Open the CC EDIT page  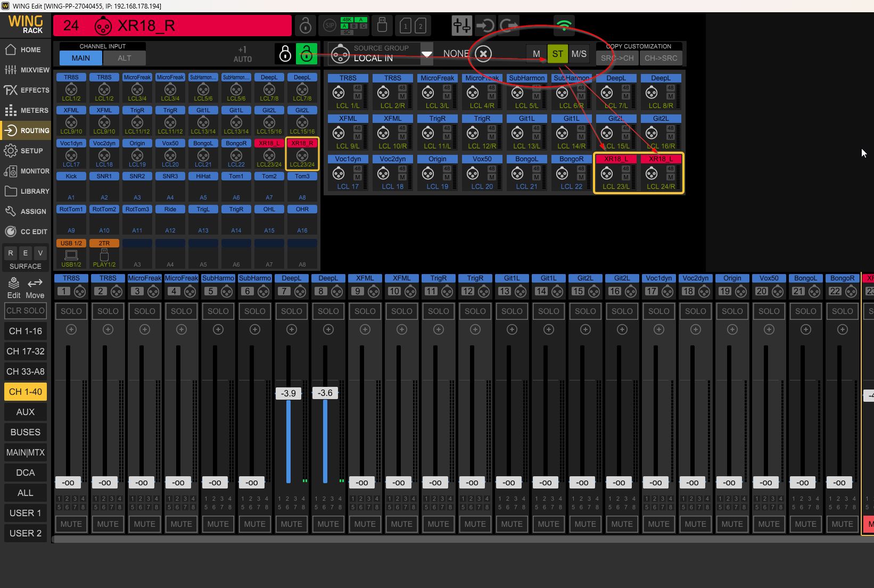click(26, 231)
